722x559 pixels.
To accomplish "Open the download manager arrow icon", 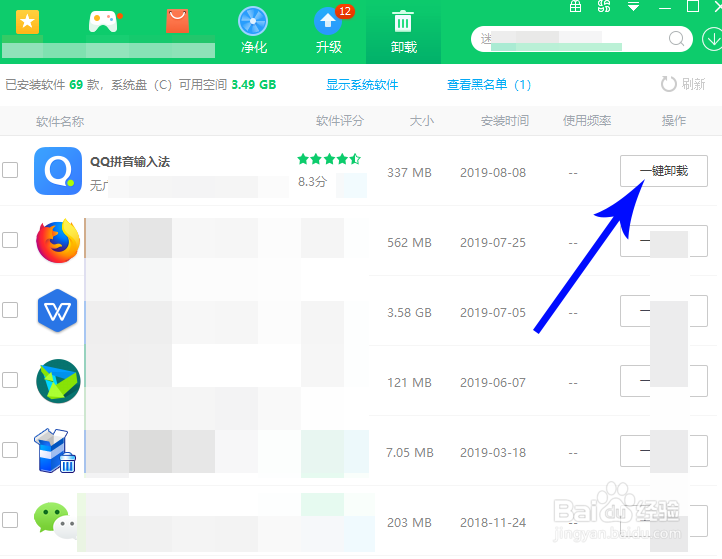I will pyautogui.click(x=712, y=39).
